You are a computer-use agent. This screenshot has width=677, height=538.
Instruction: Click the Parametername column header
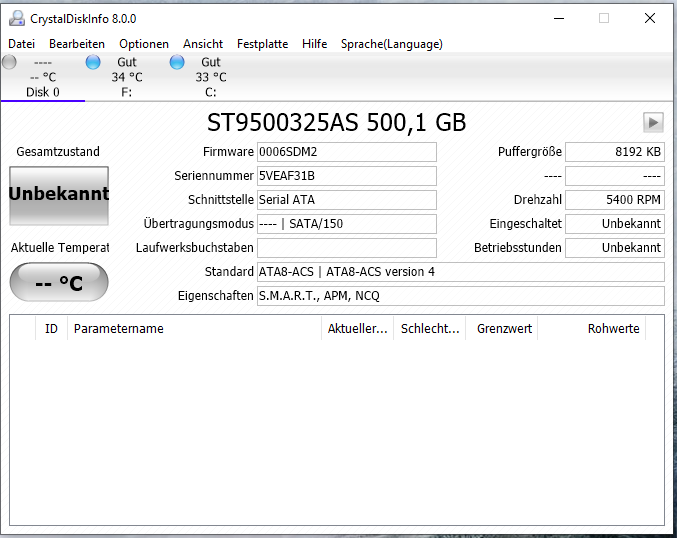[x=194, y=329]
